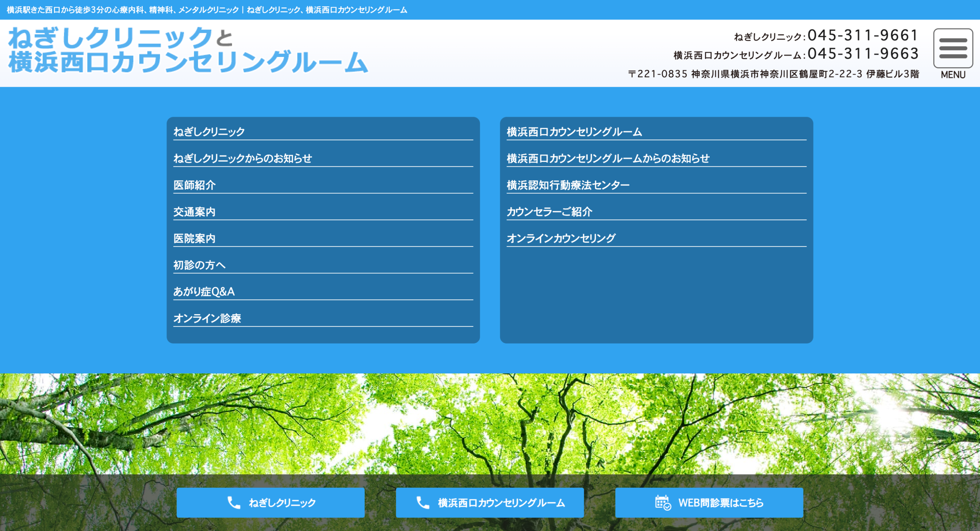The width and height of the screenshot is (980, 531).
Task: Go to 医師紹介 page
Action: [323, 185]
